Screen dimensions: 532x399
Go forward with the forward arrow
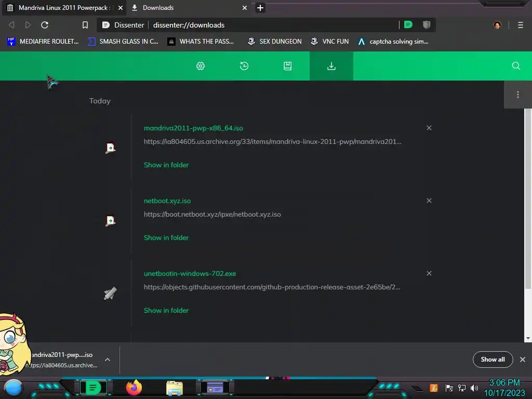click(28, 25)
